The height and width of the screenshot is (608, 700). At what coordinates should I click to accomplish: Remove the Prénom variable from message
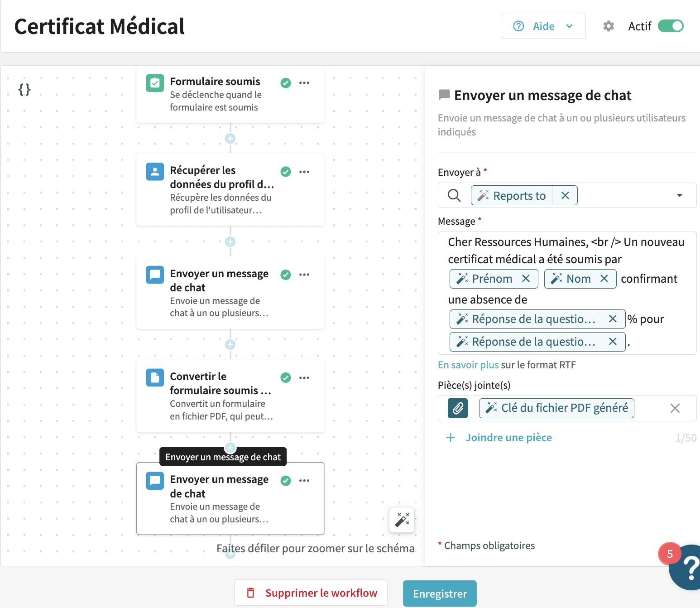[x=526, y=279]
